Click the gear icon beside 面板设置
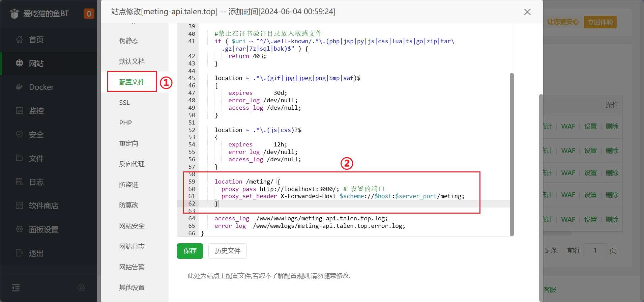Viewport: 644px width, 302px height. coord(20,229)
